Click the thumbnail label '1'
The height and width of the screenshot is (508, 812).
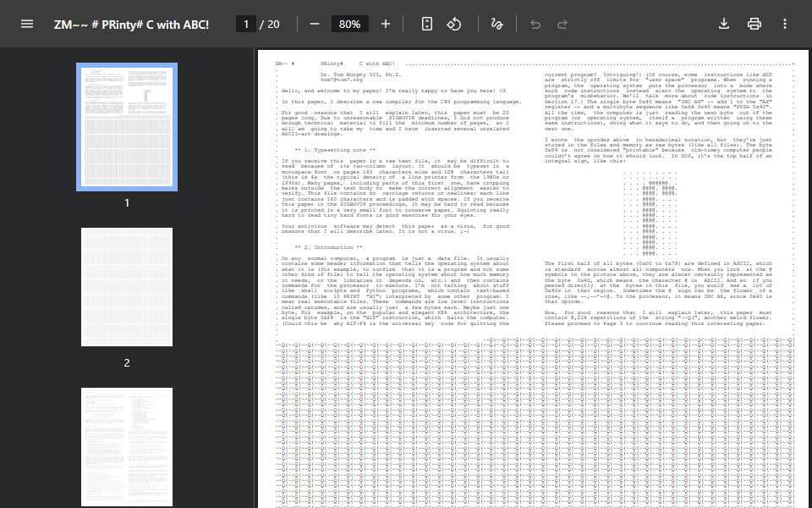point(127,203)
